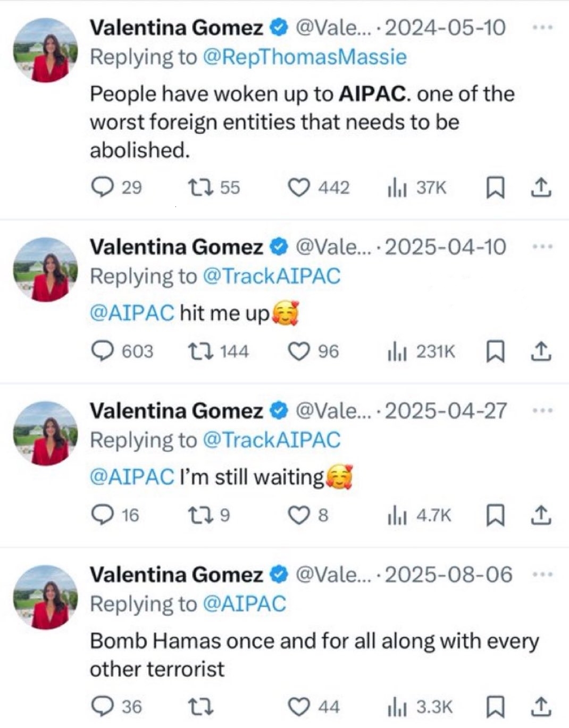Open more options on 2025-04-27 tweet

point(542,410)
